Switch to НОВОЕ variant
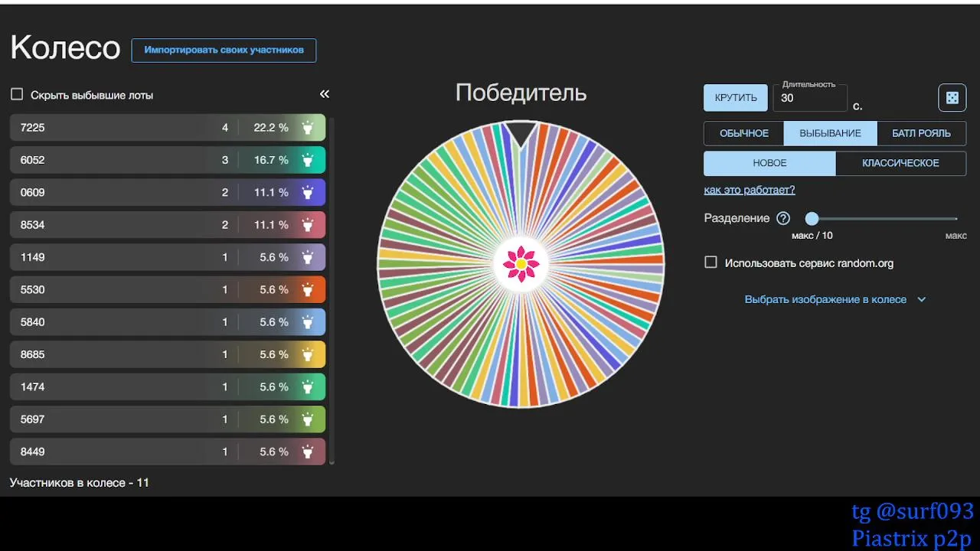 pyautogui.click(x=770, y=163)
